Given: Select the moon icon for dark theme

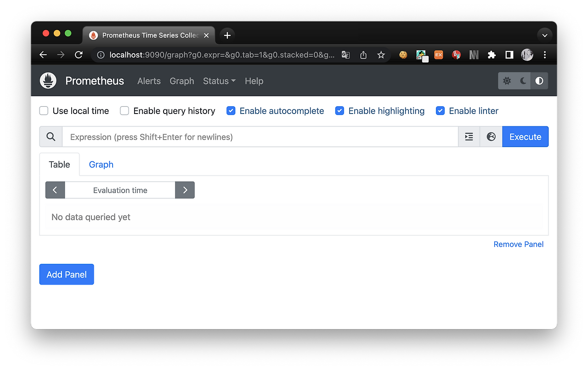Looking at the screenshot, I should tap(523, 80).
